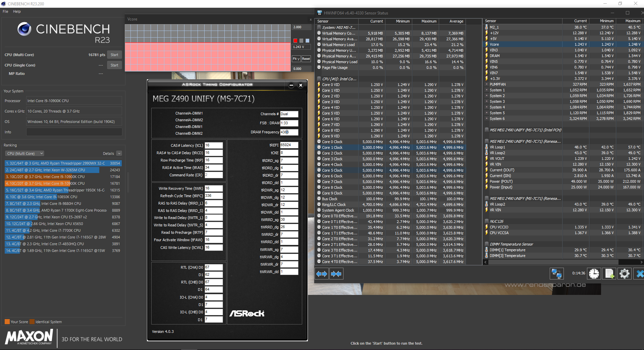This screenshot has height=350, width=644.
Task: Open the network monitors icon in HWiNFO toolbar
Action: click(x=556, y=274)
